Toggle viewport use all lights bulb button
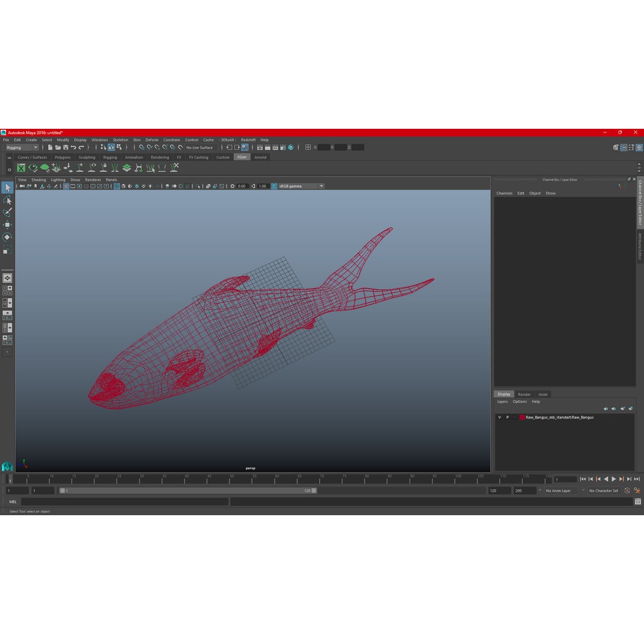Screen dimensions: 644x644 pos(150,187)
